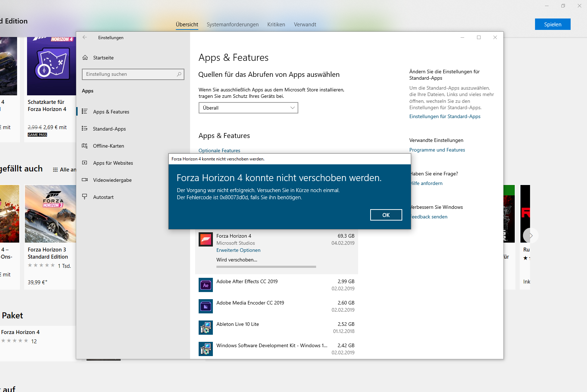Select the Apps für Websites icon
The image size is (587, 392).
(x=85, y=163)
